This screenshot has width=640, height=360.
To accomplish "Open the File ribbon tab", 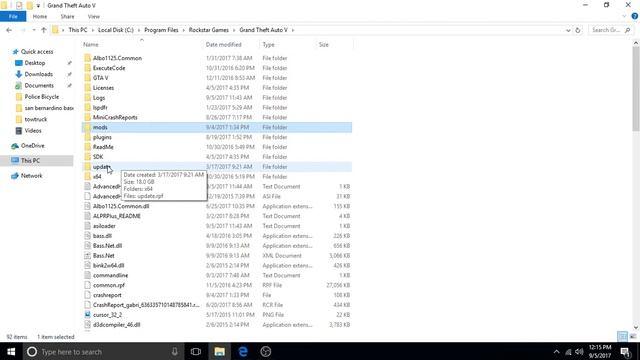I will (x=13, y=16).
